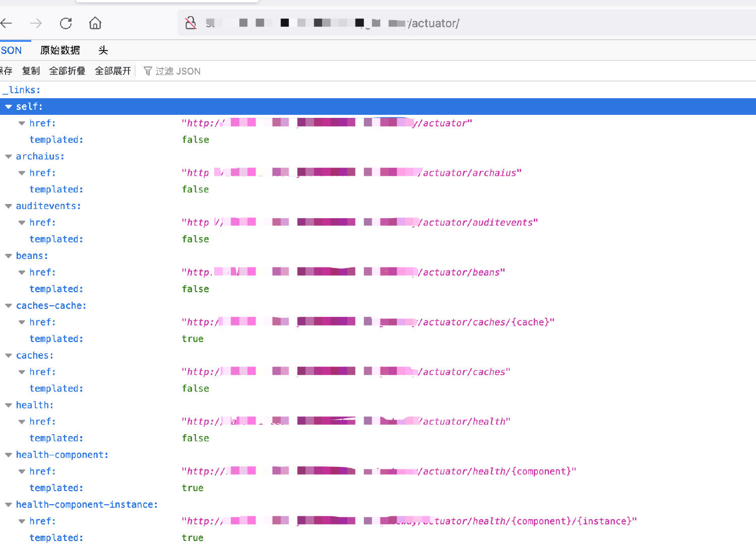Click the templated key under health
This screenshot has height=544, width=756.
56,438
